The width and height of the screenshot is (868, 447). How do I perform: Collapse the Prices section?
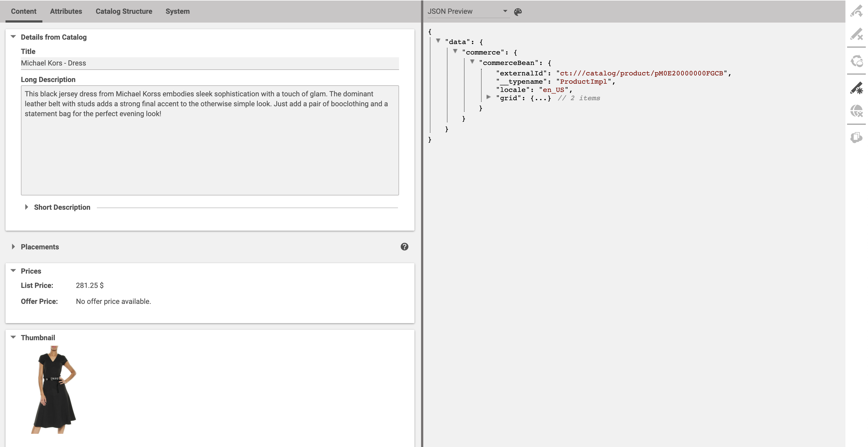[13, 271]
